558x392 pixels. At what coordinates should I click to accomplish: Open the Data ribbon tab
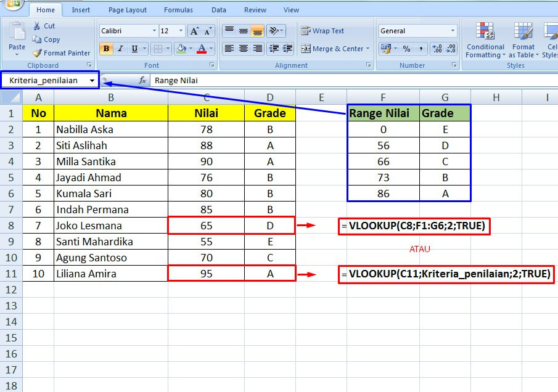pyautogui.click(x=219, y=9)
